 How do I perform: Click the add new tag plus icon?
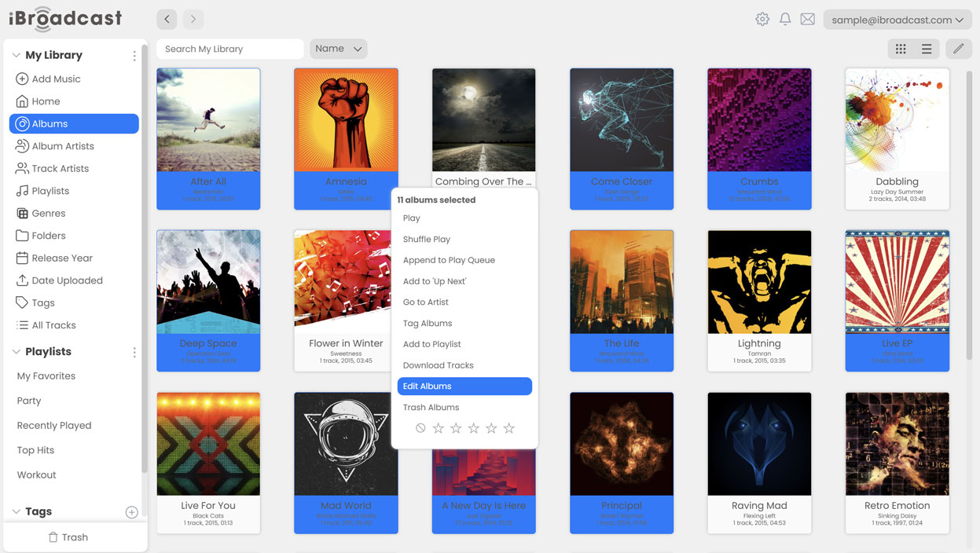pos(131,512)
